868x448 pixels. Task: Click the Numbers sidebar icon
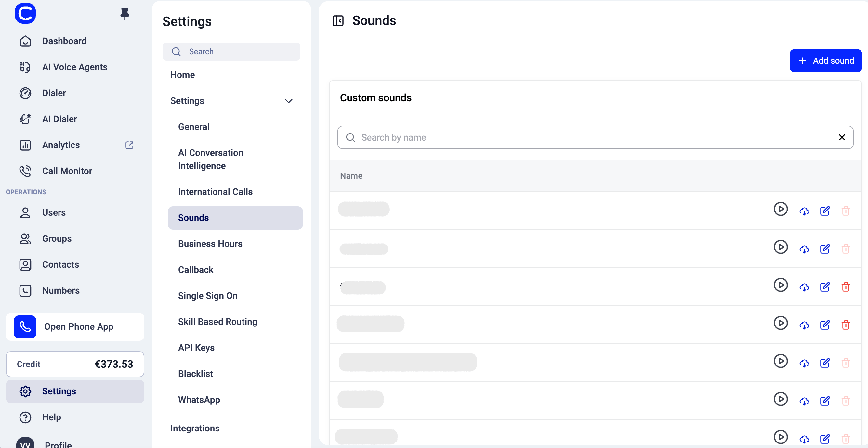tap(25, 291)
